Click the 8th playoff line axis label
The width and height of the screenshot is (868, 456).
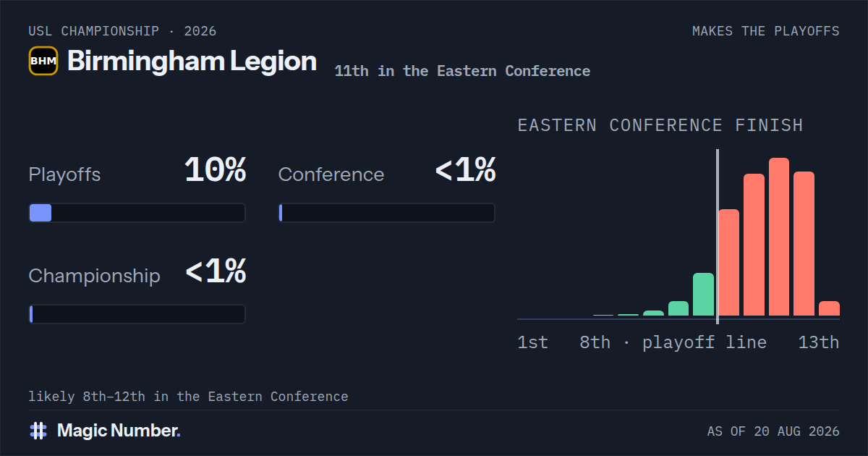(x=673, y=342)
